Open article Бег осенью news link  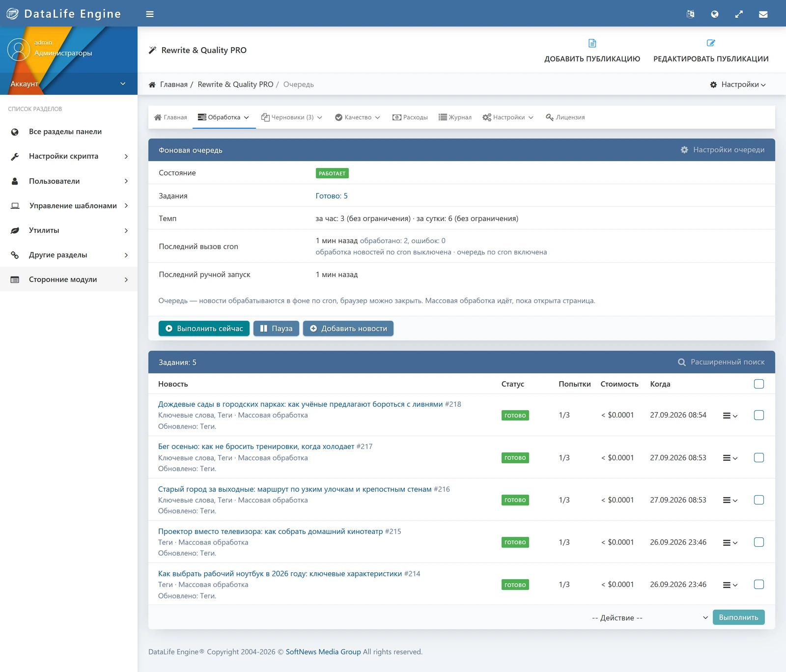pyautogui.click(x=256, y=447)
